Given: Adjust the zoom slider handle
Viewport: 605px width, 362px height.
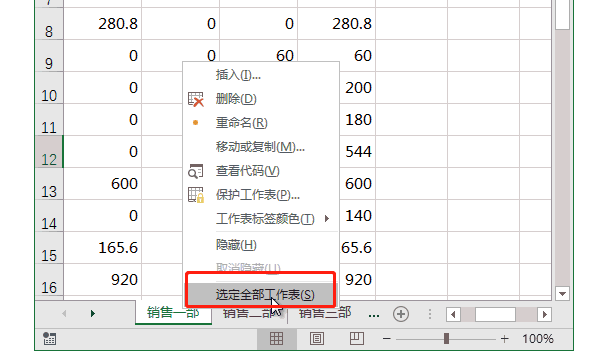Looking at the screenshot, I should [x=446, y=339].
